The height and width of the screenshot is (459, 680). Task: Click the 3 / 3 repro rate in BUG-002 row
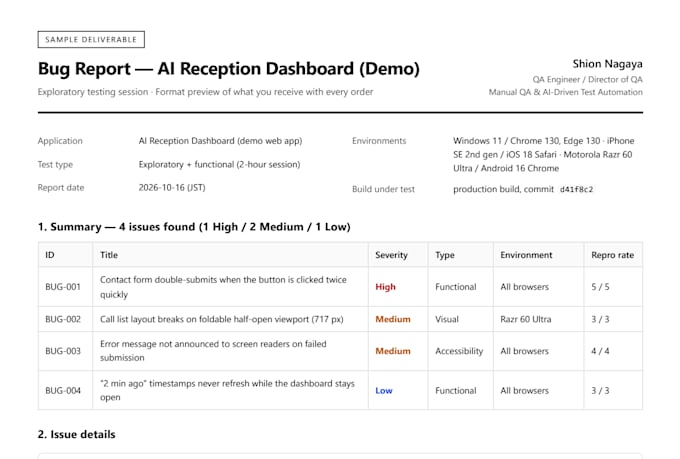point(600,319)
